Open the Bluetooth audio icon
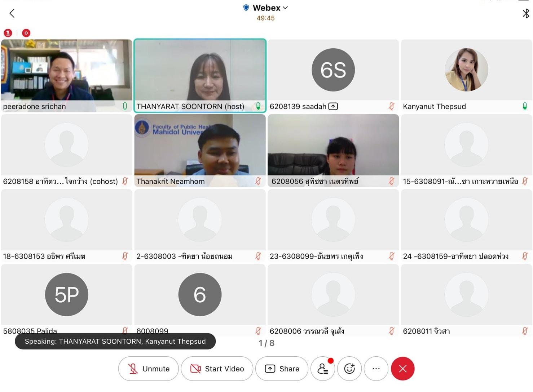Image resolution: width=533 pixels, height=392 pixels. tap(526, 13)
